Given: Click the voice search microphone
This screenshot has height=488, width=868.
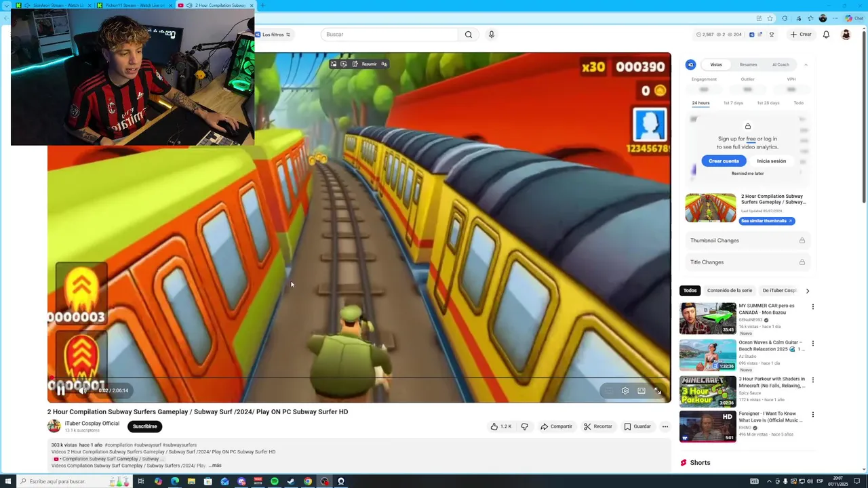Looking at the screenshot, I should click(492, 35).
